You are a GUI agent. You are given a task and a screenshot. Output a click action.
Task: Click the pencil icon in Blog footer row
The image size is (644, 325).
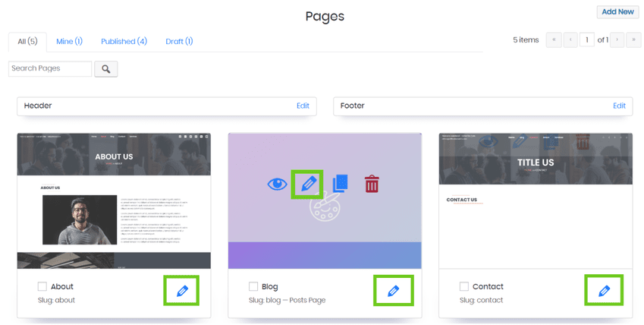(x=393, y=291)
